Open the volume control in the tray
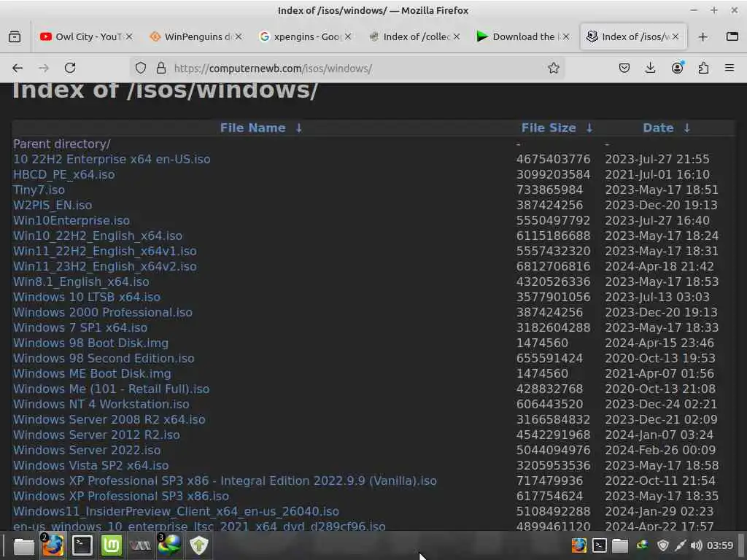747x560 pixels. click(696, 545)
